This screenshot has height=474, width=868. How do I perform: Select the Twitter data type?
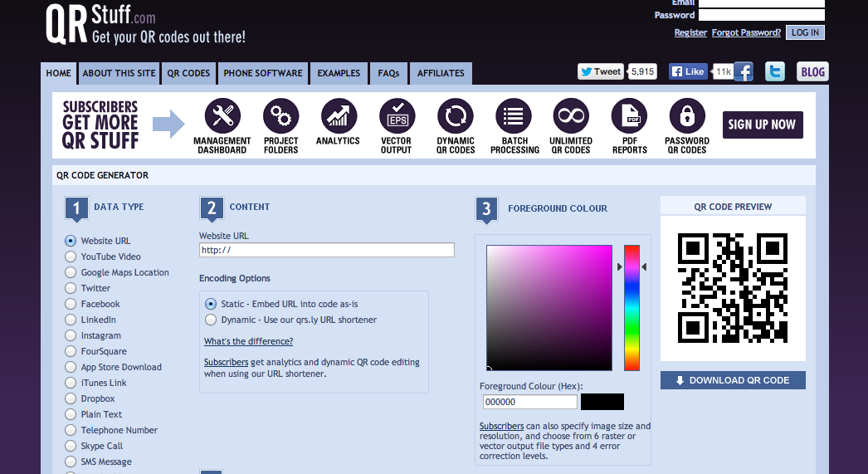point(71,288)
